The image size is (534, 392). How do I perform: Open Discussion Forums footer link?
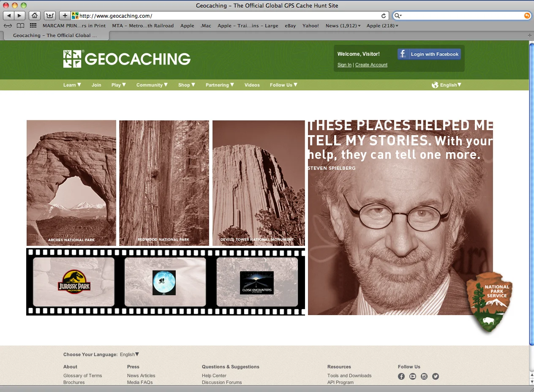tap(222, 382)
